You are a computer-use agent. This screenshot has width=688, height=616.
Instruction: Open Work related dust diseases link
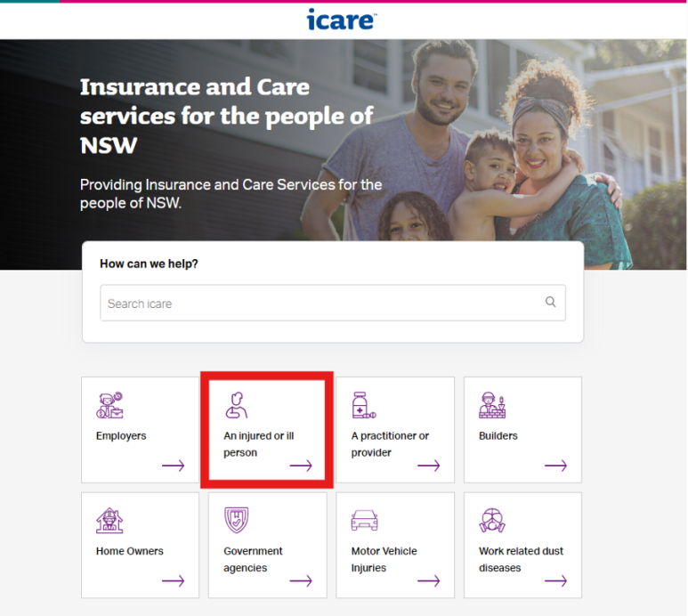[x=521, y=559]
